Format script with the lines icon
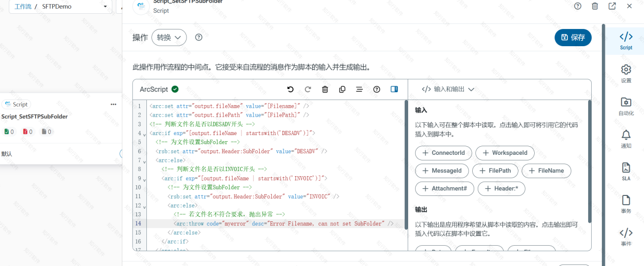Viewport: 644px width, 266px height. click(x=359, y=89)
